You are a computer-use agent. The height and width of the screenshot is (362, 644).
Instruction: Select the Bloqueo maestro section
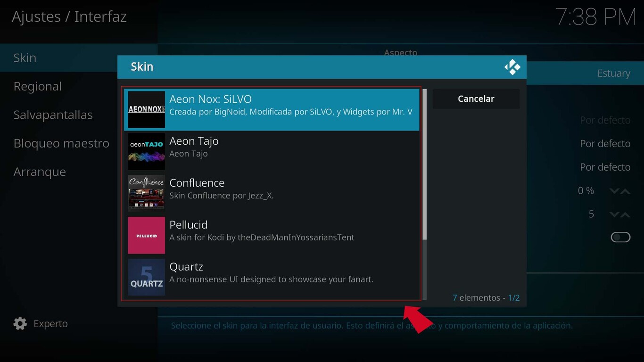point(61,143)
